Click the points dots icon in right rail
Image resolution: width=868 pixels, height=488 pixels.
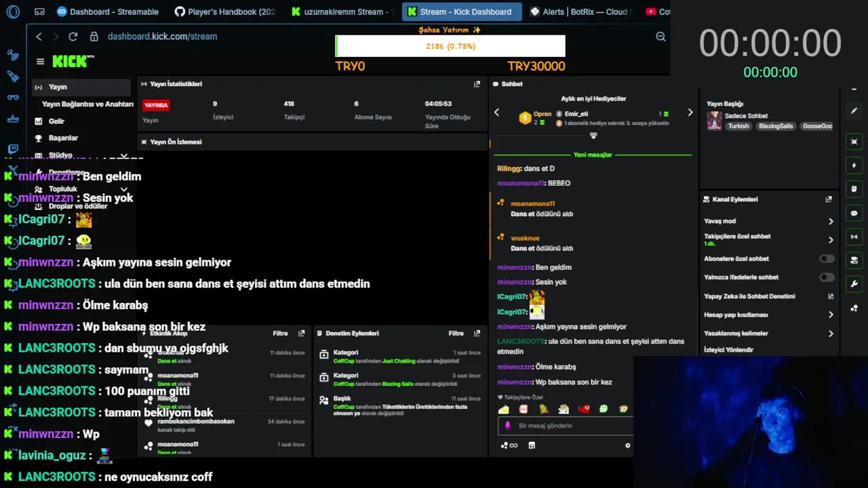[x=854, y=308]
